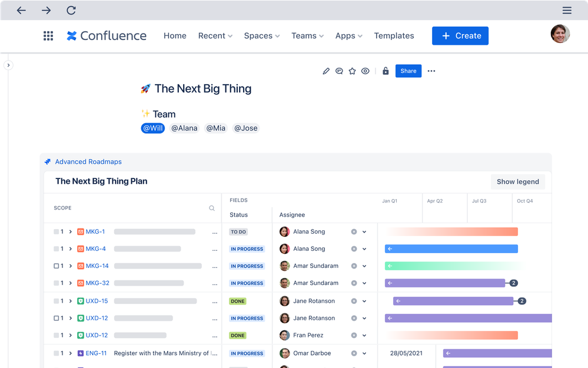Click the green timeline bar for MKG-14
Screen dimensions: 588x368
pos(454,266)
